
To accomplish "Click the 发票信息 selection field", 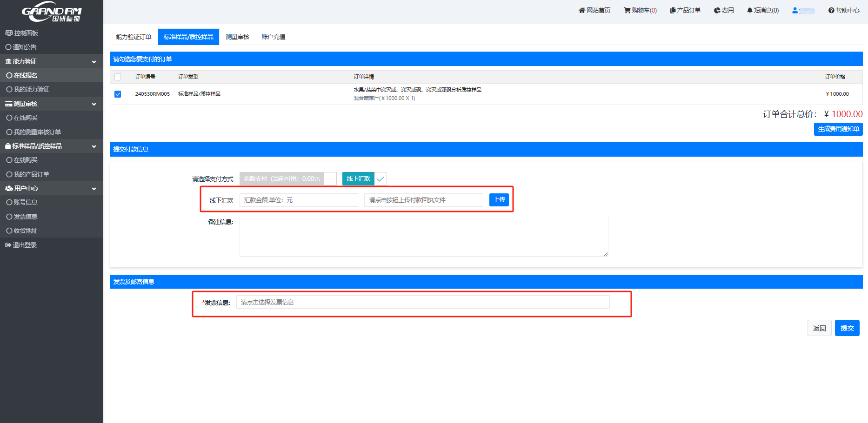I will (x=422, y=302).
